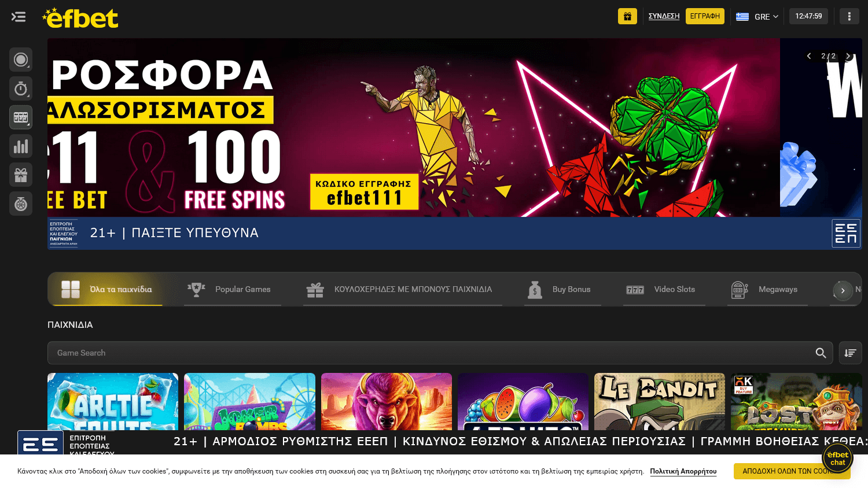Open the efbet chat bubble
This screenshot has width=868, height=488.
coord(837,458)
